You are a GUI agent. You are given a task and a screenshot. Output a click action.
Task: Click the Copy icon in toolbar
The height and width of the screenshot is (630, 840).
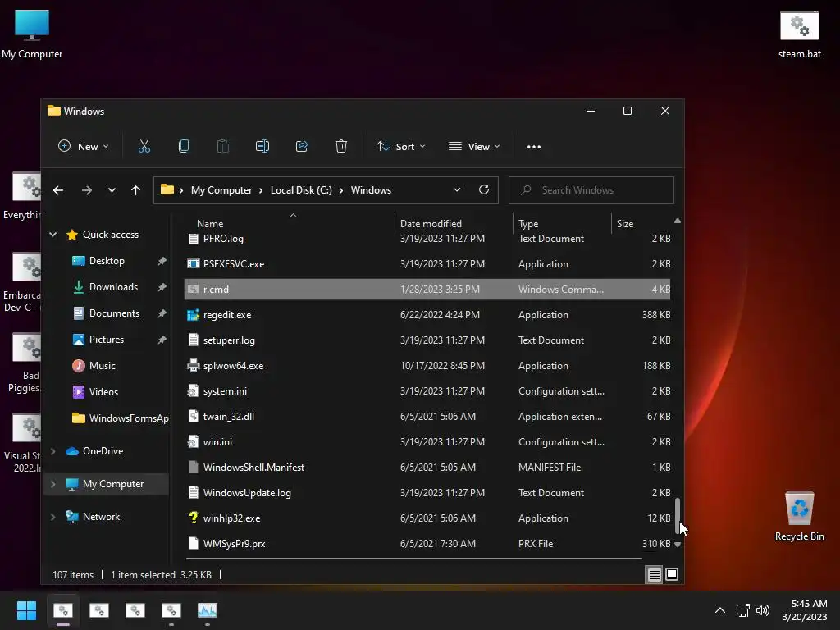(x=183, y=146)
